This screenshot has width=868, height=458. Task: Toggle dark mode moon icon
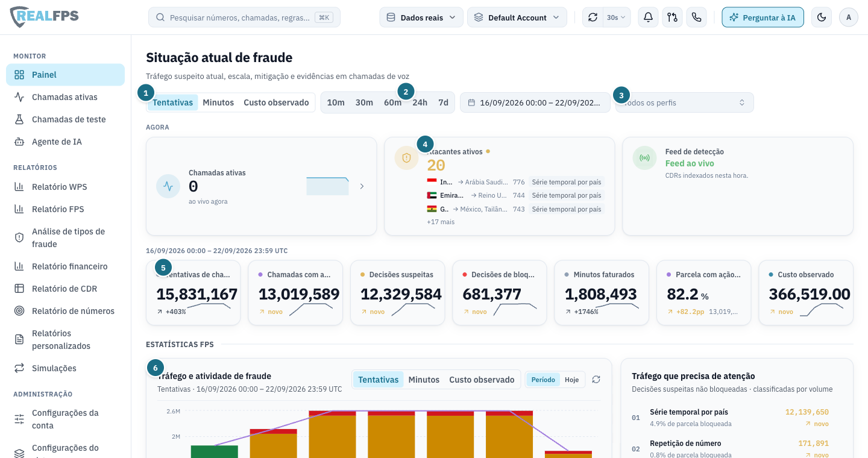tap(821, 17)
